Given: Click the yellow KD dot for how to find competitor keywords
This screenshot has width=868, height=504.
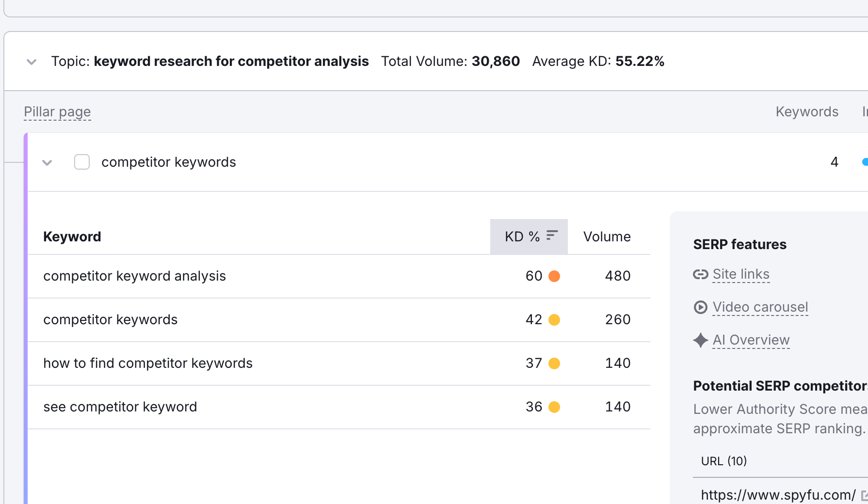Looking at the screenshot, I should (555, 363).
